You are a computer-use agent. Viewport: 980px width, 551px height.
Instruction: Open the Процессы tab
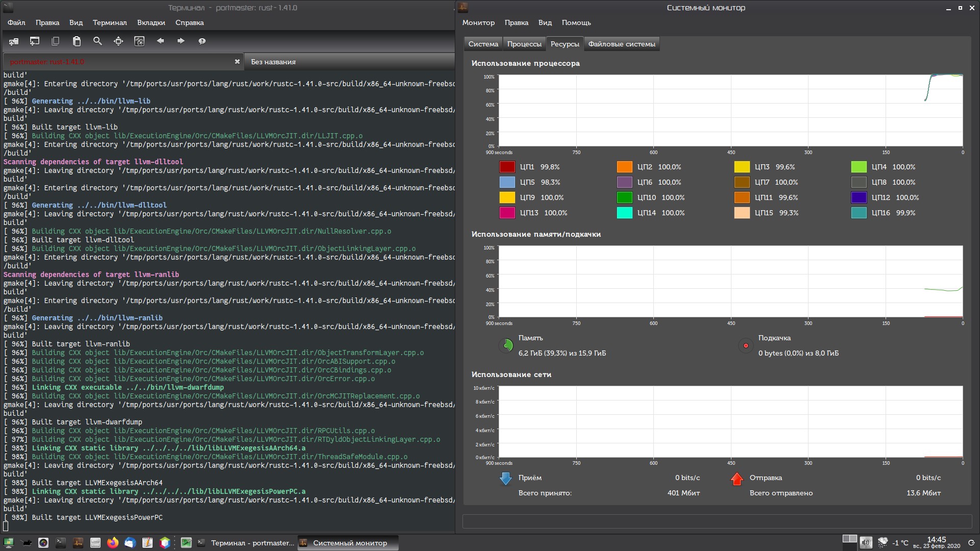click(x=524, y=44)
